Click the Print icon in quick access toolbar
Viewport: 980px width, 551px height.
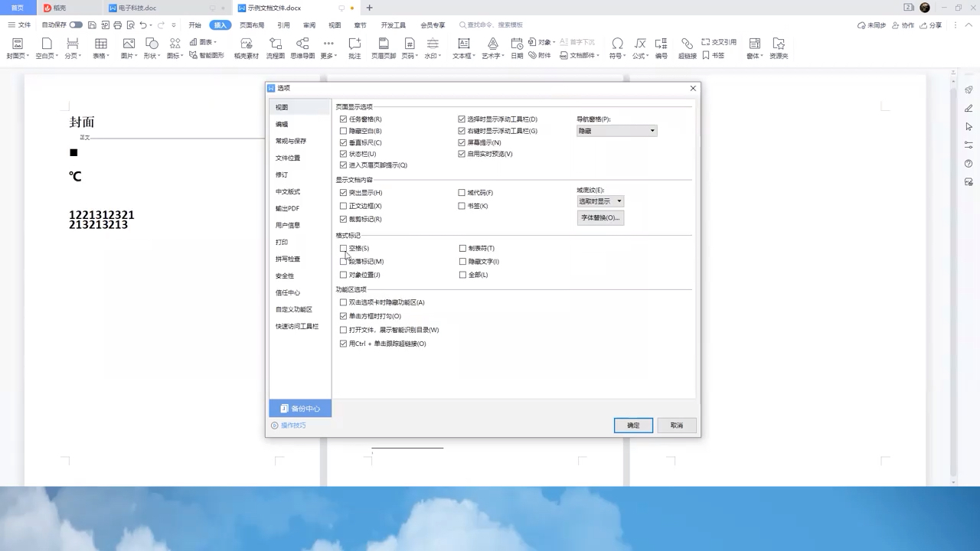click(117, 25)
